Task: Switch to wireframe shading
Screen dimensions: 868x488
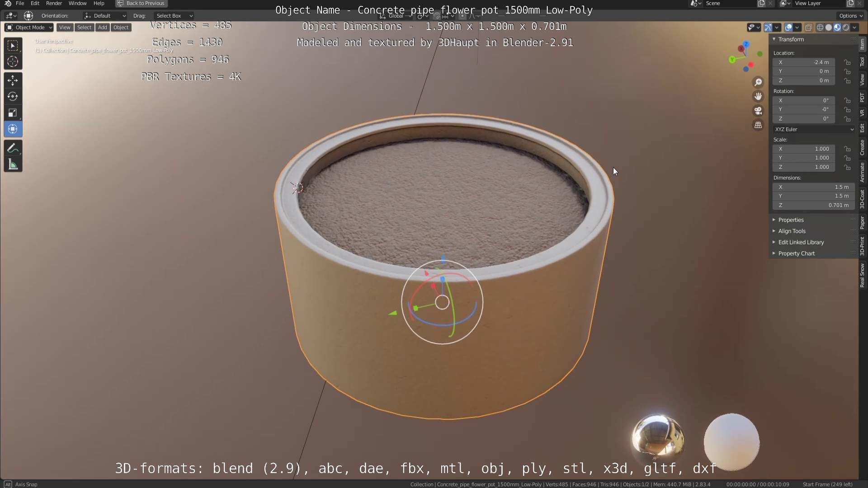Action: click(820, 28)
